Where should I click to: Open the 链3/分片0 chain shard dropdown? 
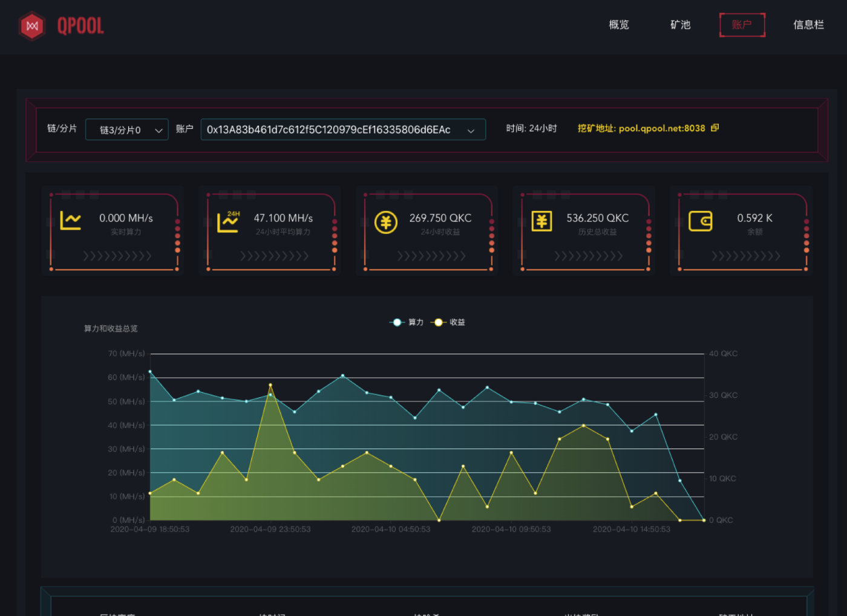[127, 130]
